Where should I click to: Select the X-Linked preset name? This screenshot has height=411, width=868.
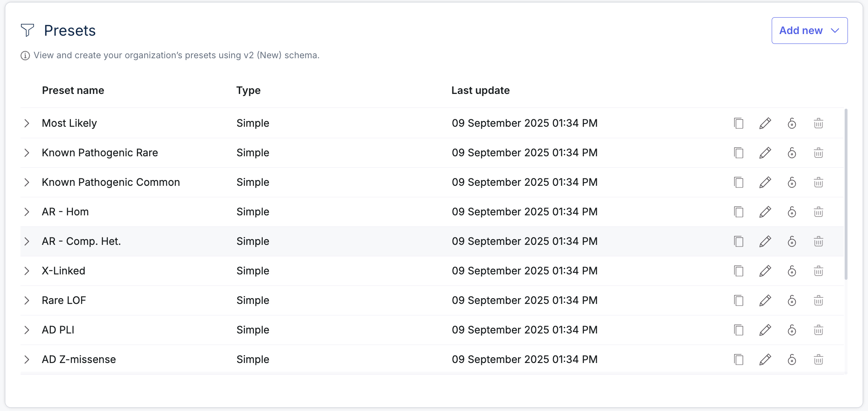point(64,271)
